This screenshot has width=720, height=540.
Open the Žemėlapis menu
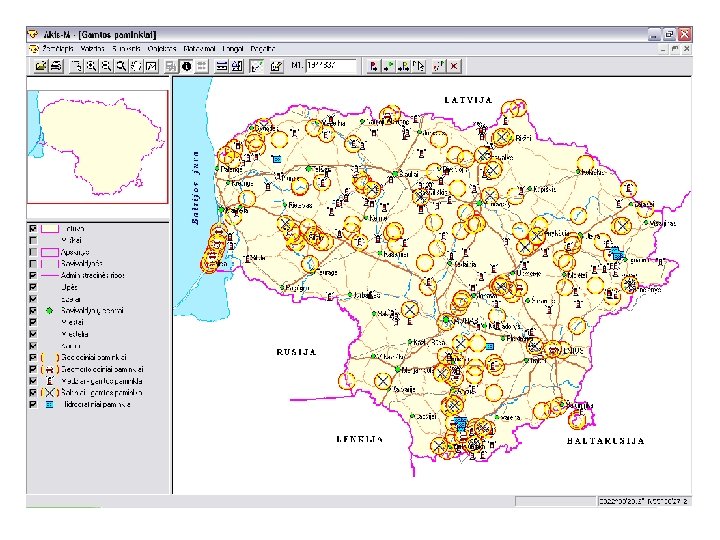(58, 49)
